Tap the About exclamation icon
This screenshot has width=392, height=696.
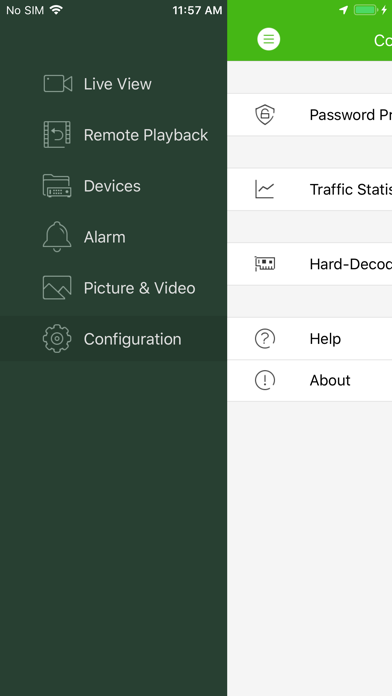coord(265,380)
